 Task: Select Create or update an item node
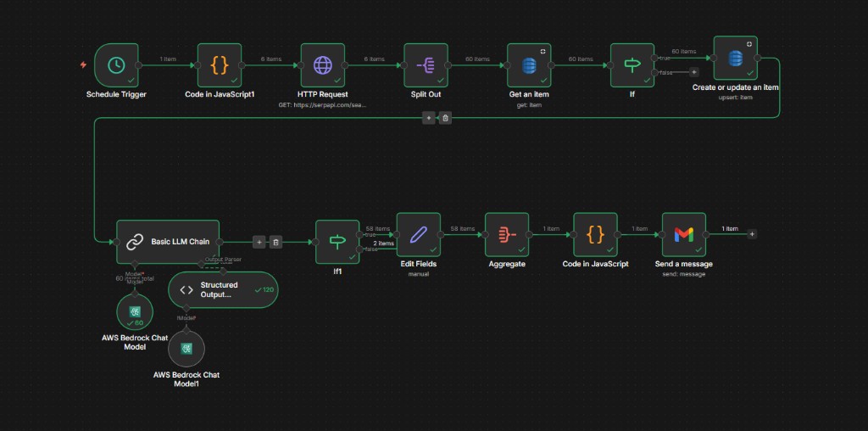pyautogui.click(x=735, y=59)
